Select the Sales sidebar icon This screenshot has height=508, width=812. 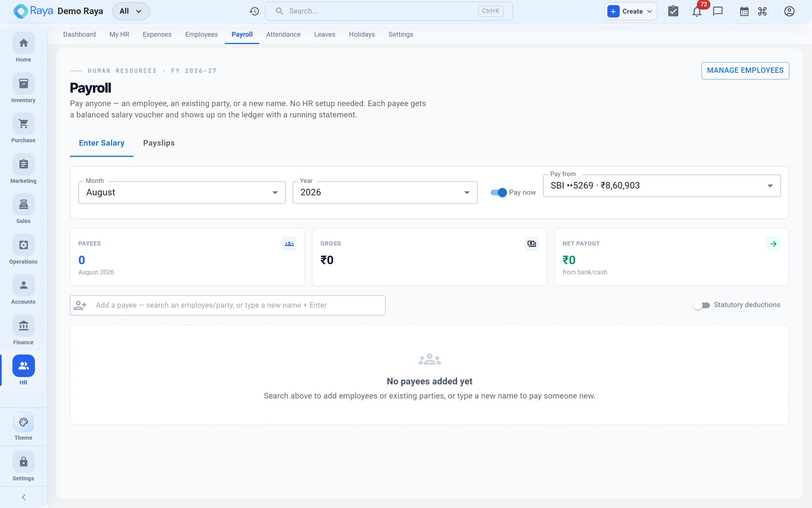point(23,205)
